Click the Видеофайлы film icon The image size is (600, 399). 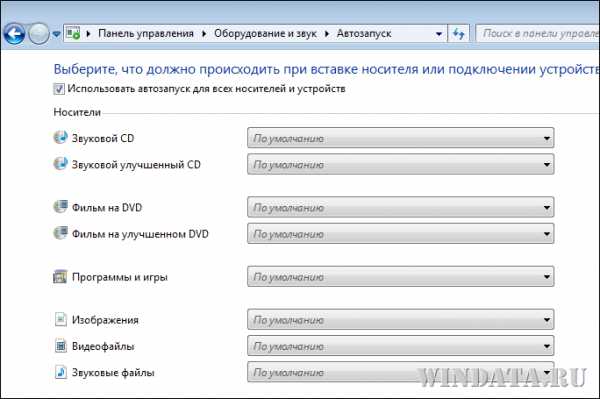click(60, 346)
